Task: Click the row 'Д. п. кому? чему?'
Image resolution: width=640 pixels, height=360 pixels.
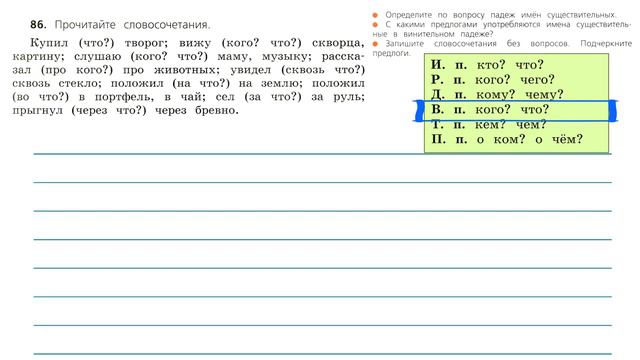Action: pos(497,94)
